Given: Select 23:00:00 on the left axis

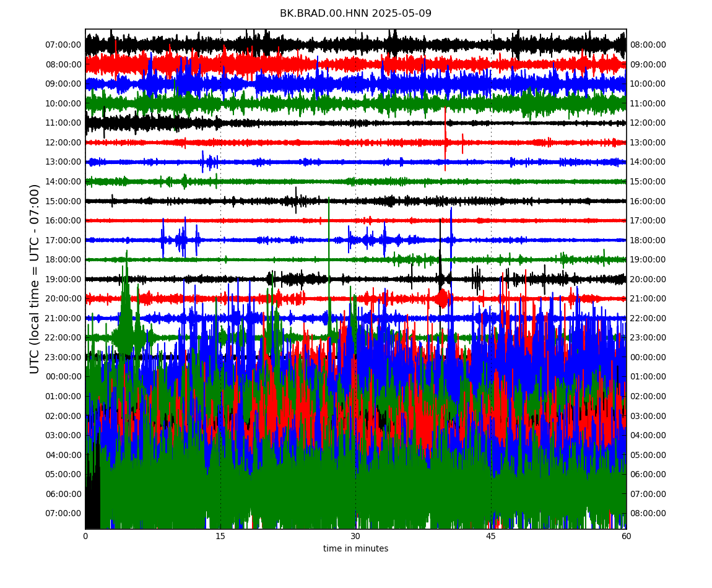Looking at the screenshot, I should [64, 357].
